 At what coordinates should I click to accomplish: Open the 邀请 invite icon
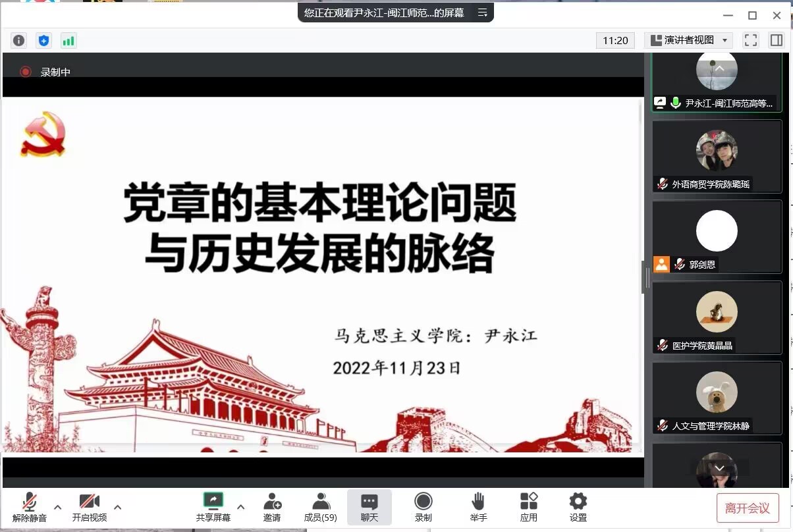tap(272, 507)
